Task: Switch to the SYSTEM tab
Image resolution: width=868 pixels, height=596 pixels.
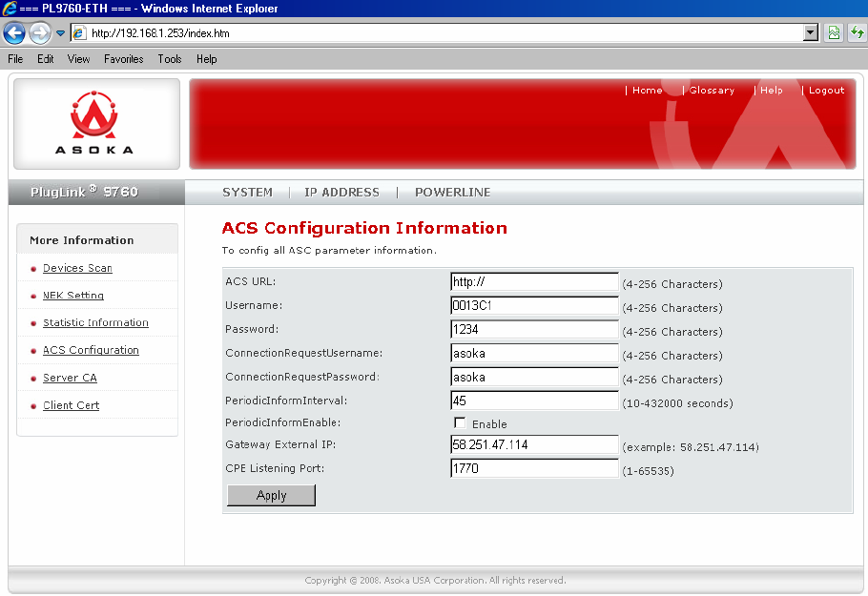Action: click(247, 193)
